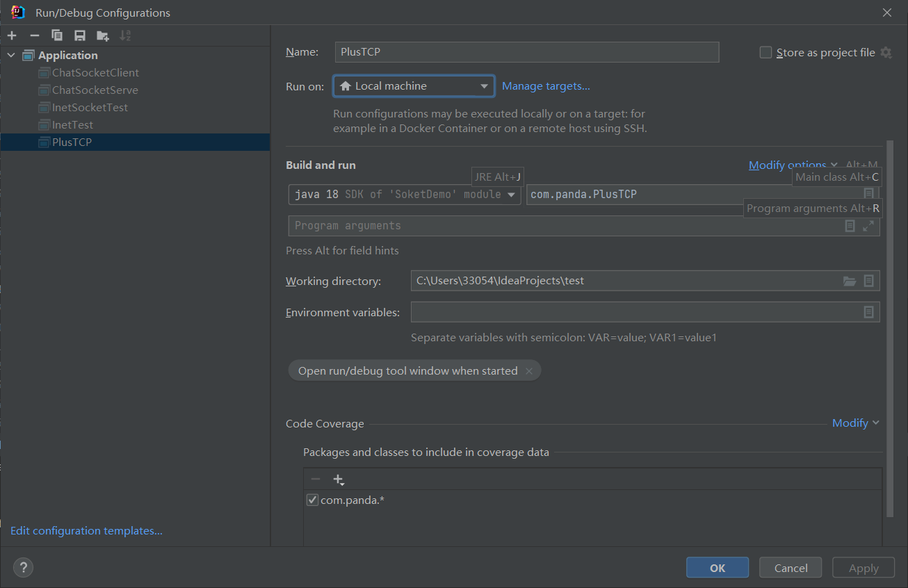Click the OK button
The height and width of the screenshot is (588, 908).
click(718, 568)
